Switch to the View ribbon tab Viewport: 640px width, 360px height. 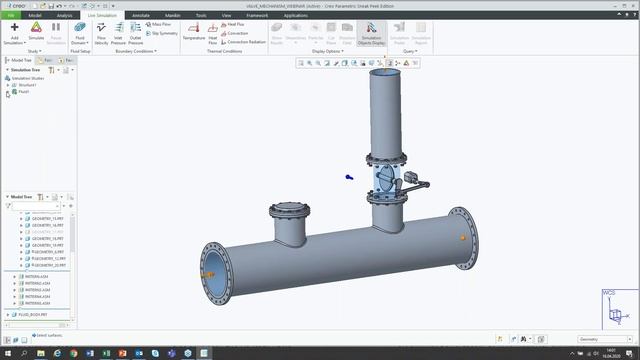click(x=226, y=16)
